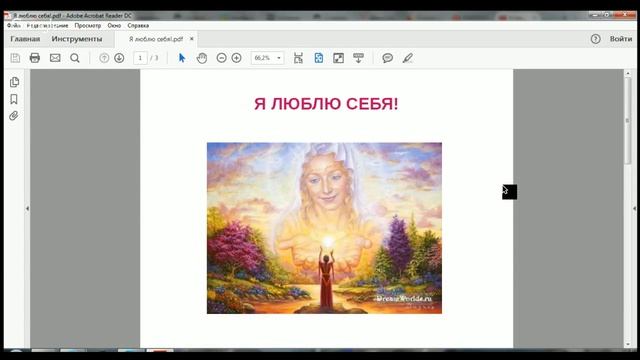
Task: Open the Page Thumbnails panel
Action: click(x=14, y=82)
